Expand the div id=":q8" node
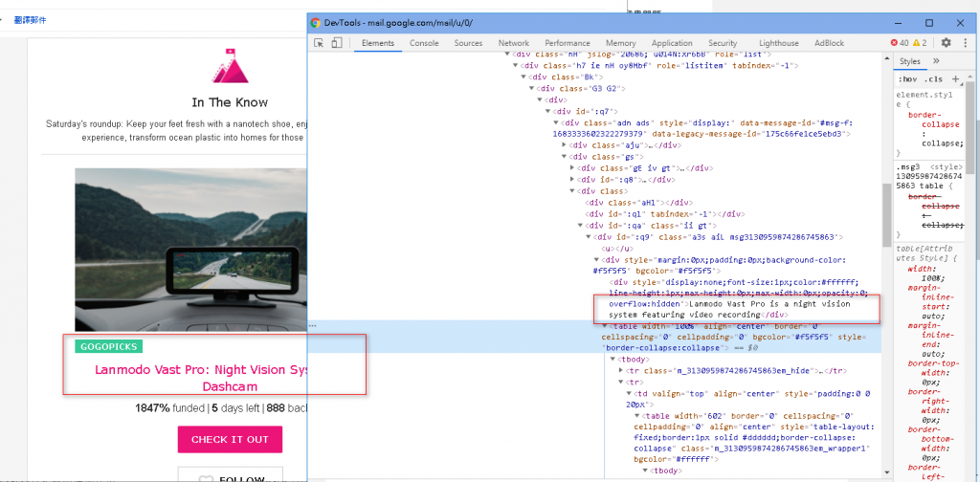 572,180
